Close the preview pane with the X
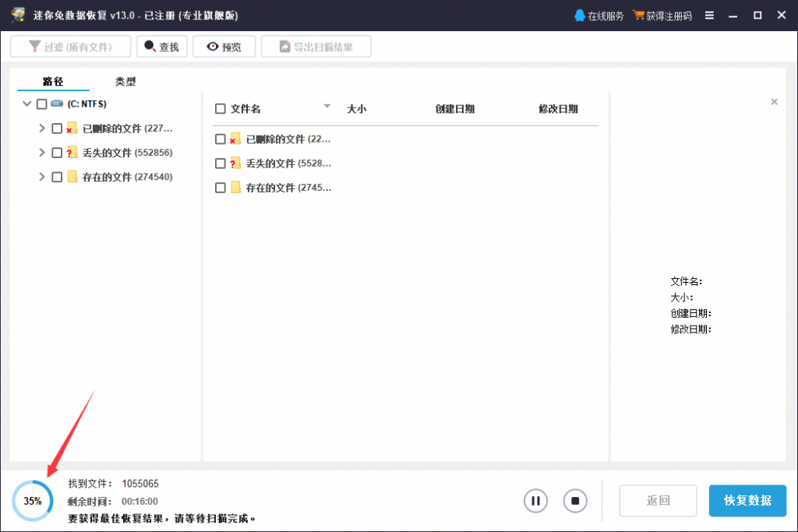Viewport: 798px width, 532px height. (x=774, y=102)
